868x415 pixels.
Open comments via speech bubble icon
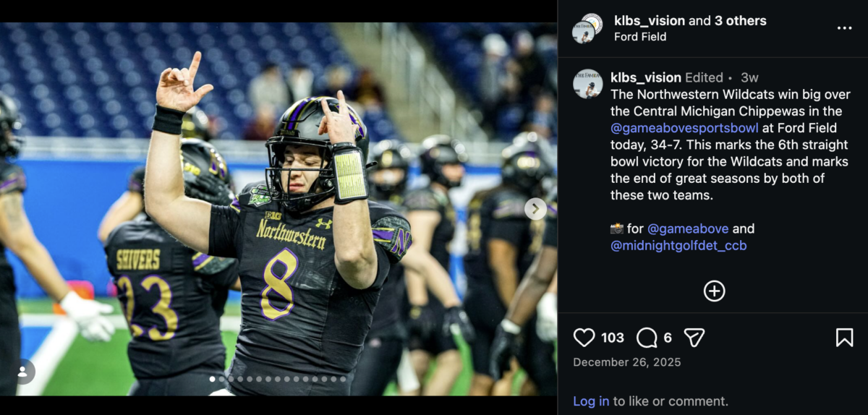(647, 338)
